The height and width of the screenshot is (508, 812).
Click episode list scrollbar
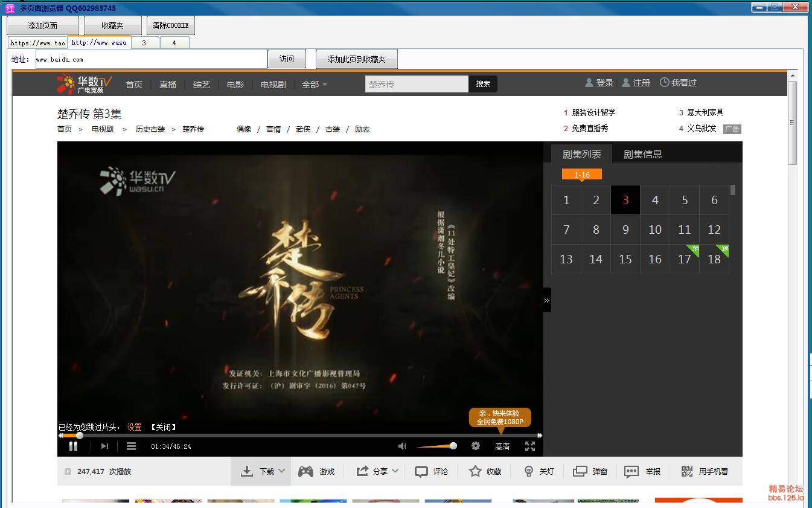[733, 190]
